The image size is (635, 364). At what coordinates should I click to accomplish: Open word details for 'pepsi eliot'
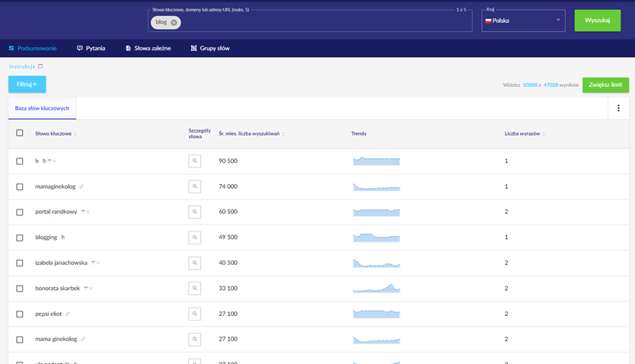(195, 314)
